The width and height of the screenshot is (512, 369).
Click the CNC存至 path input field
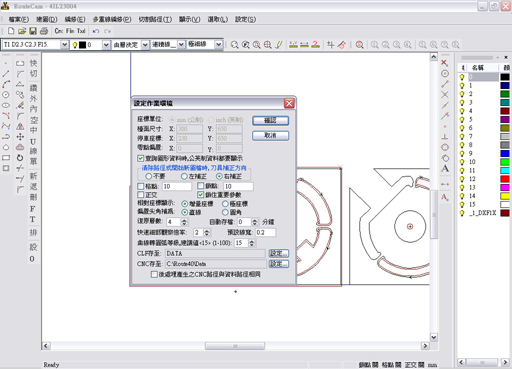pyautogui.click(x=216, y=264)
